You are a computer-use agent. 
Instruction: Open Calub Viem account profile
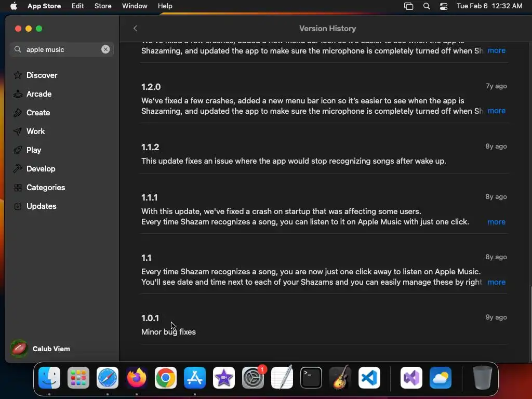coord(41,349)
